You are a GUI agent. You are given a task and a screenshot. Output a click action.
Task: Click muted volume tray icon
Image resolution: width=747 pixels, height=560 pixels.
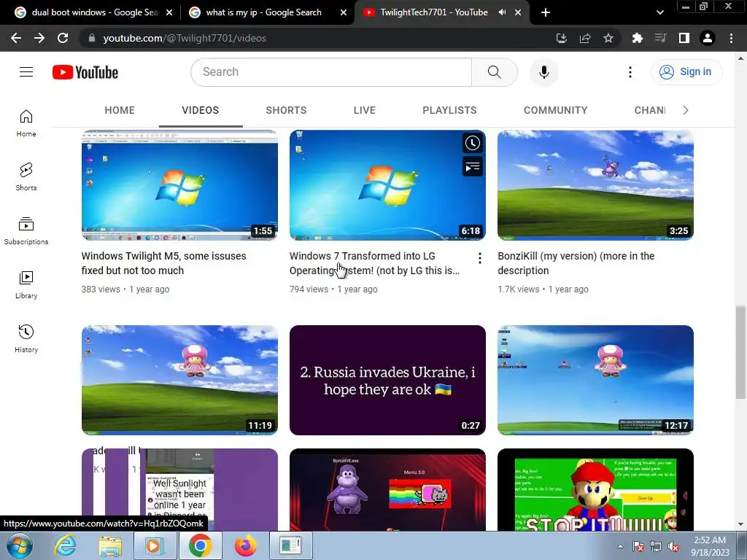pyautogui.click(x=673, y=546)
